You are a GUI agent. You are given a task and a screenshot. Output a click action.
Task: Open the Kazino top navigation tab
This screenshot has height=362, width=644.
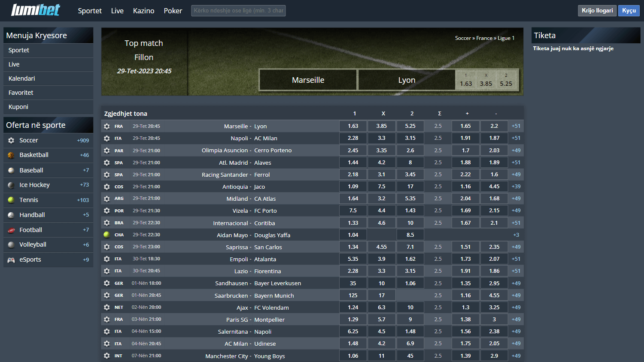click(143, 11)
